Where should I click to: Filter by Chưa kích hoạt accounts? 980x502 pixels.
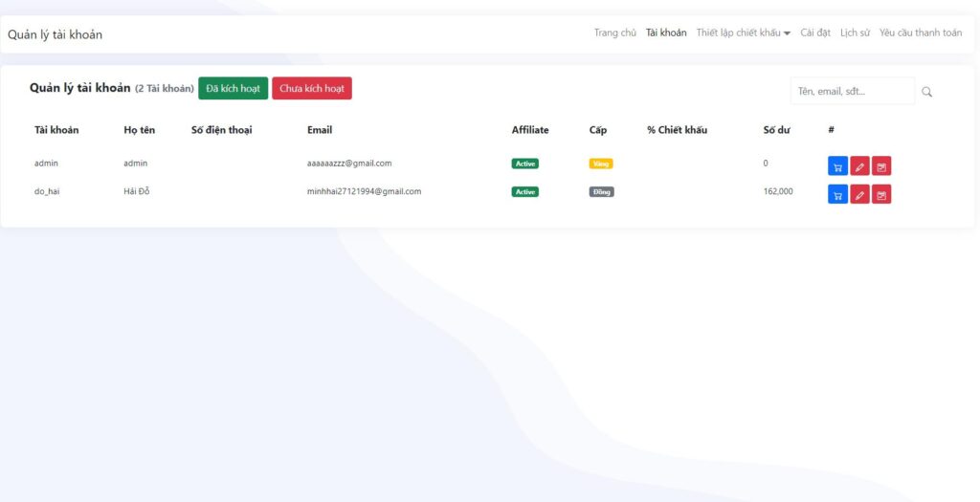click(x=312, y=88)
